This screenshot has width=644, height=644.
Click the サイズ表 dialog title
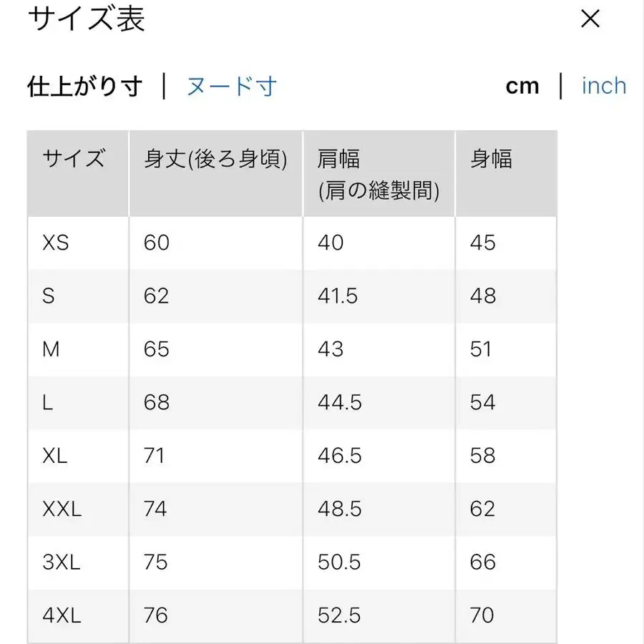coord(86,20)
